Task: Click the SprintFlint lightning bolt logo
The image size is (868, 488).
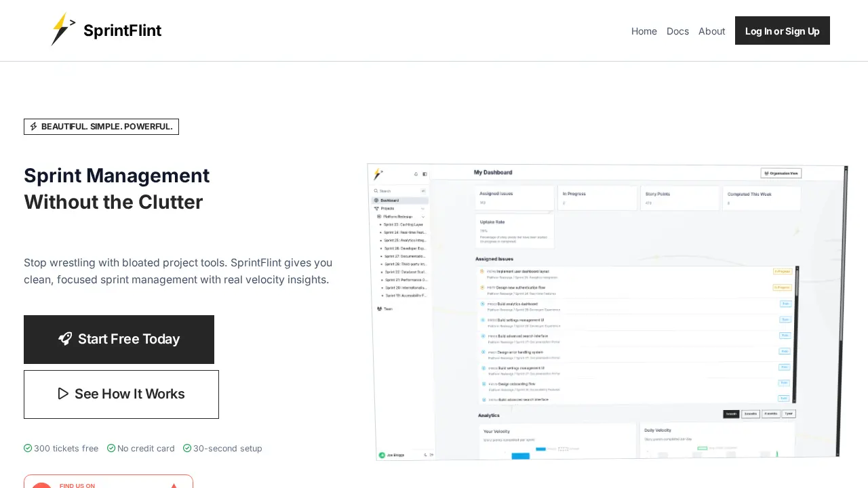Action: click(x=63, y=30)
